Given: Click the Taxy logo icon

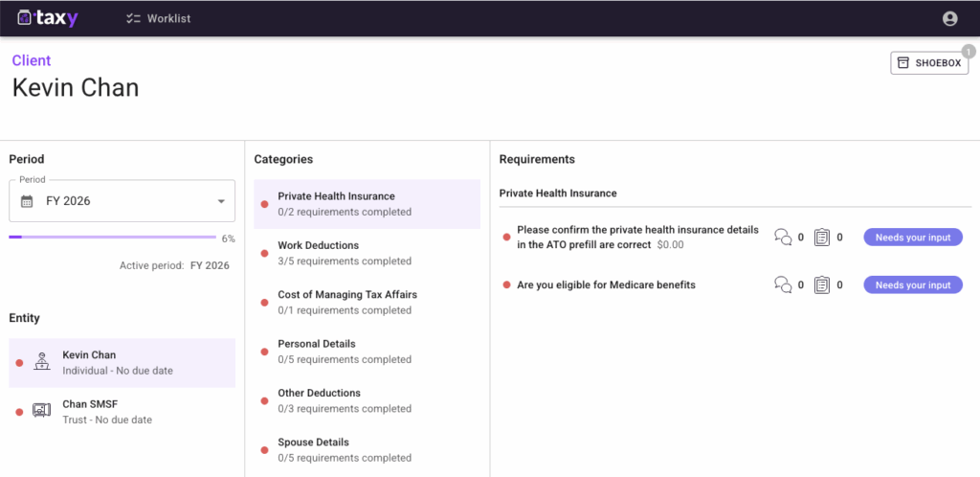Looking at the screenshot, I should click(25, 18).
